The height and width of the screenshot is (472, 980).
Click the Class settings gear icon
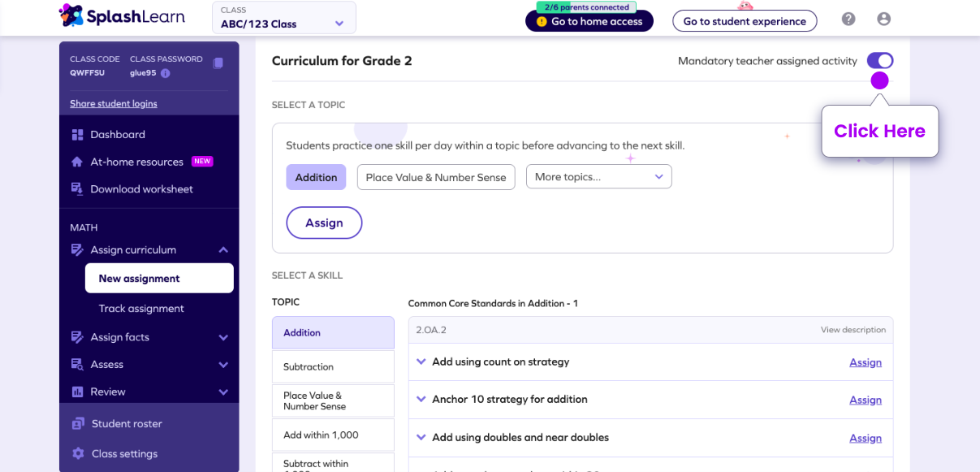[x=78, y=453]
